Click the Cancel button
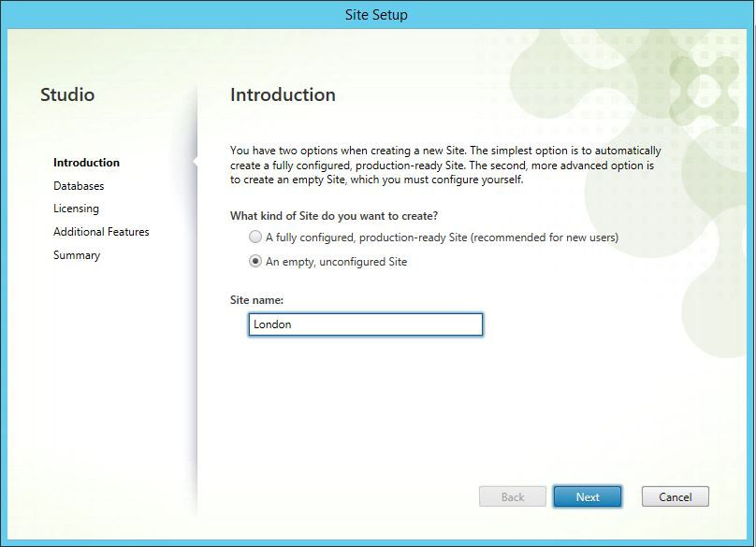The width and height of the screenshot is (756, 547). (x=675, y=497)
